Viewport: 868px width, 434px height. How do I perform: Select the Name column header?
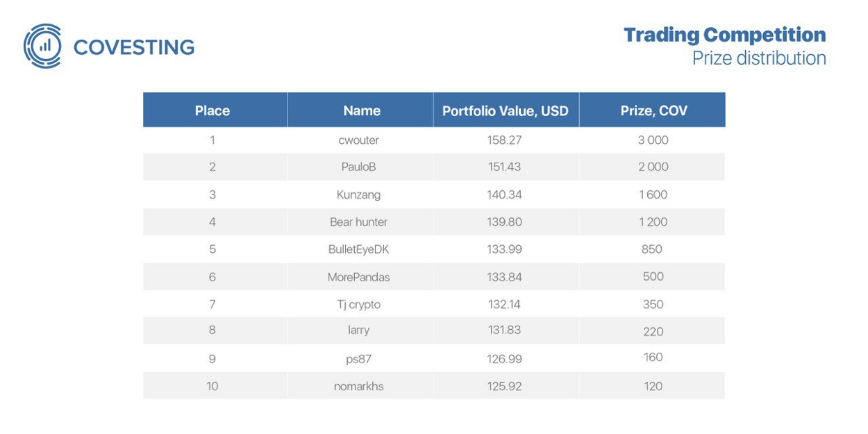(x=362, y=110)
